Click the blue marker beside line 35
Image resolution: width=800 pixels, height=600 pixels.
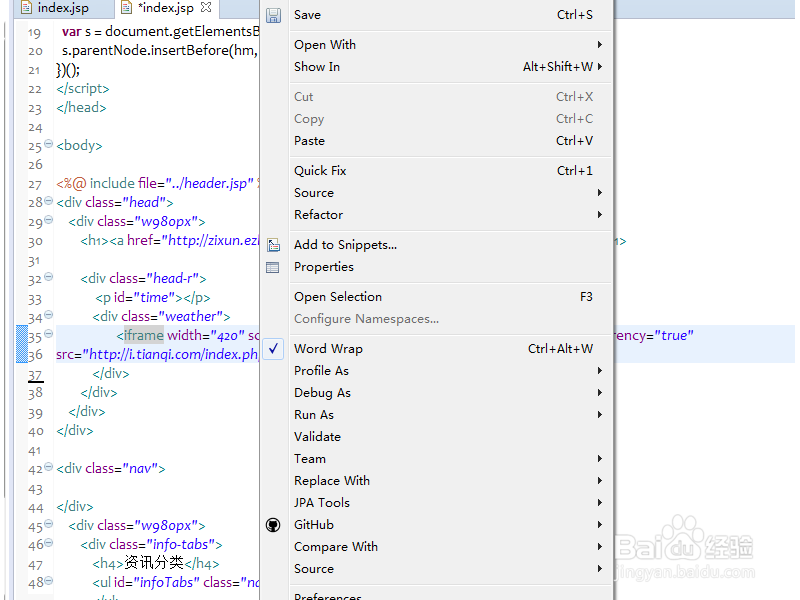[x=22, y=344]
